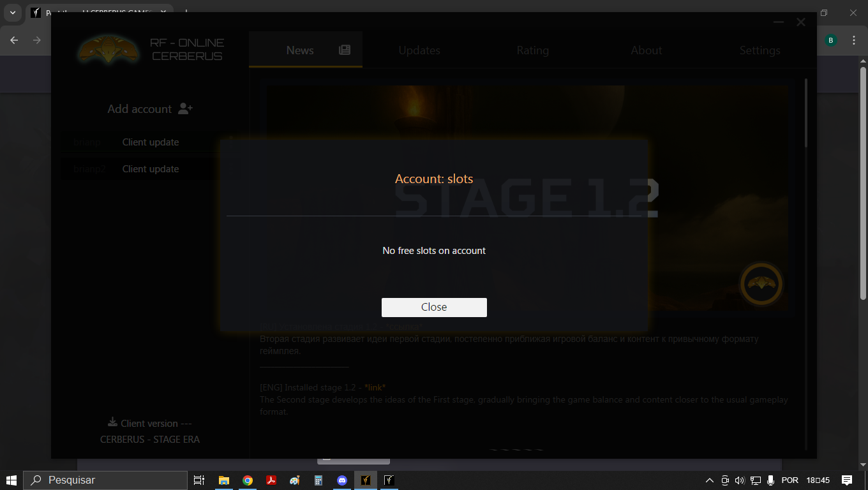Launch Calculator from the taskbar
This screenshot has width=868, height=490.
[x=318, y=480]
